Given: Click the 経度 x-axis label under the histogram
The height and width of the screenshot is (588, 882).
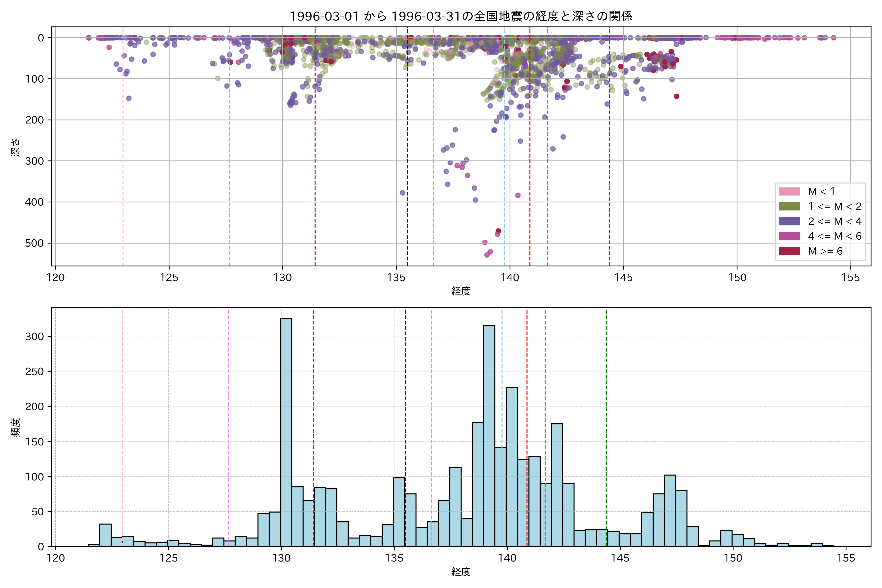Looking at the screenshot, I should tap(461, 572).
